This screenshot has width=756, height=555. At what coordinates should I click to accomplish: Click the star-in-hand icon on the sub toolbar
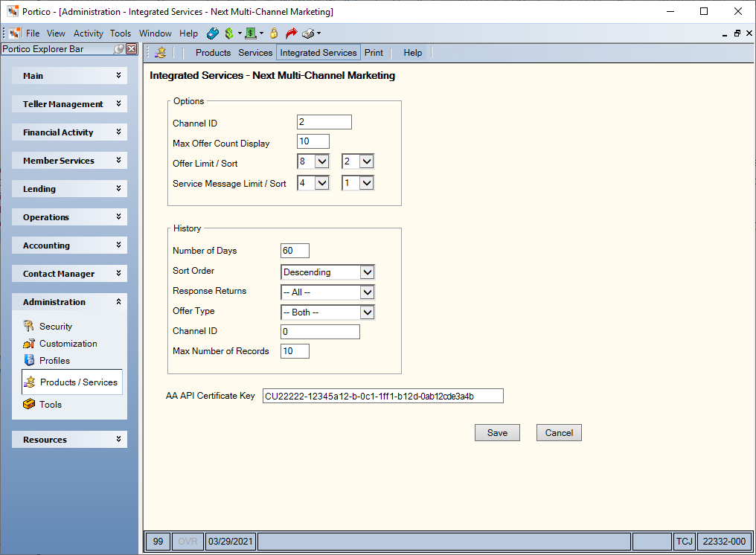[161, 53]
